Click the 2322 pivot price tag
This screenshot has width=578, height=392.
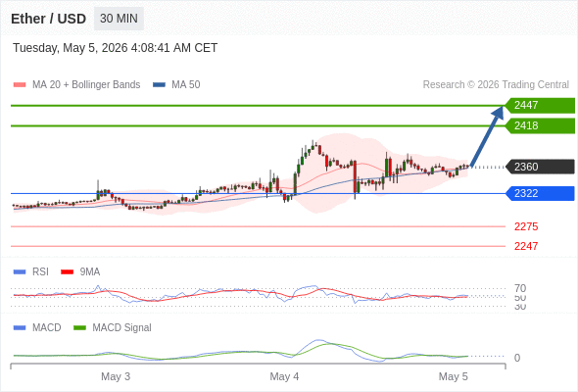540,193
